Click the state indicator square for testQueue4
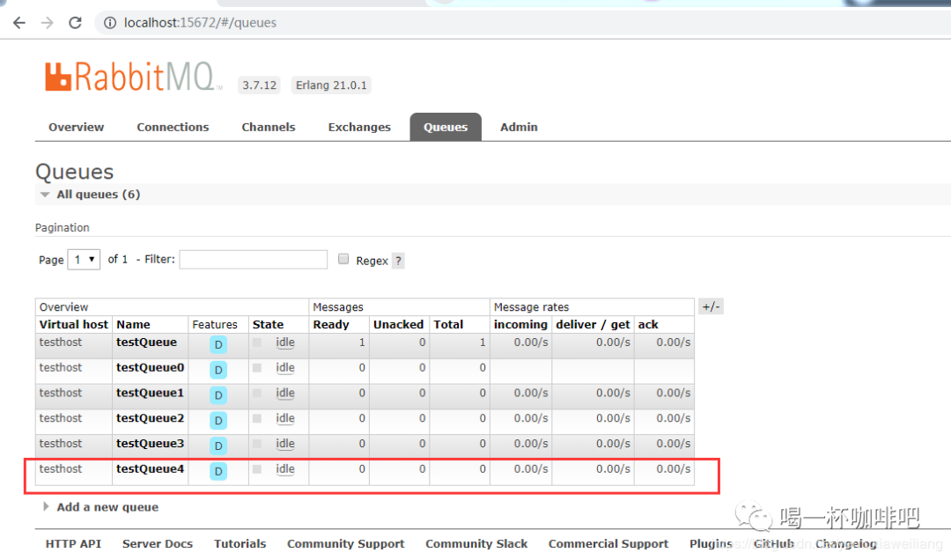 point(257,469)
